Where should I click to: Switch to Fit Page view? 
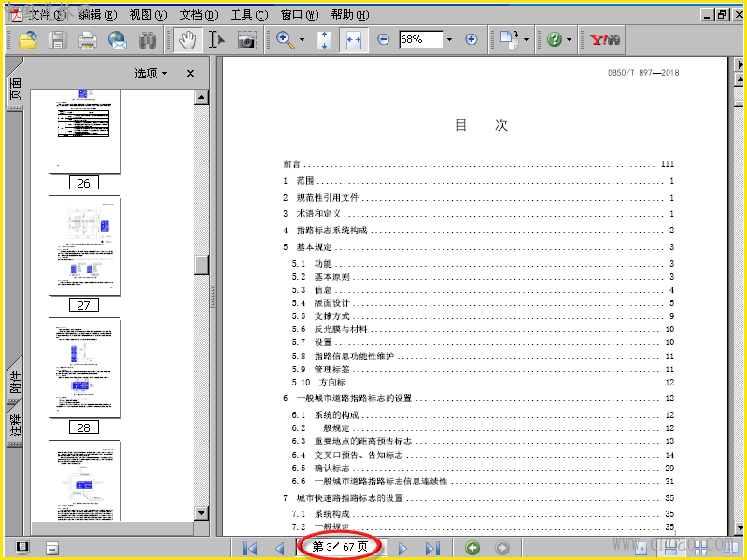(324, 40)
